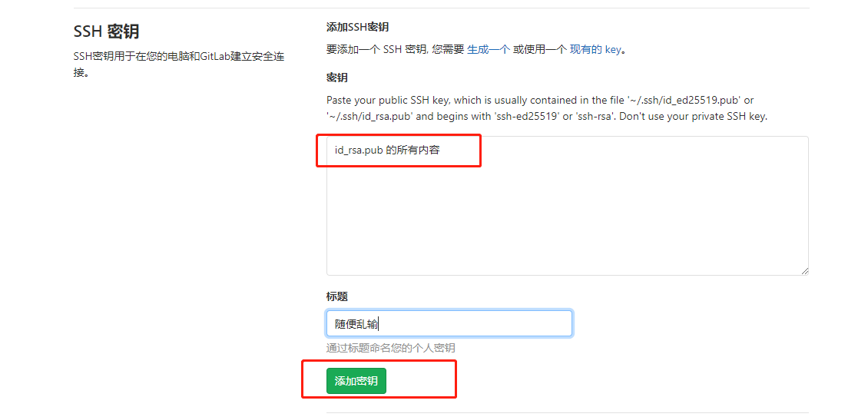Click the "添加SSH密钥" heading

pyautogui.click(x=357, y=27)
